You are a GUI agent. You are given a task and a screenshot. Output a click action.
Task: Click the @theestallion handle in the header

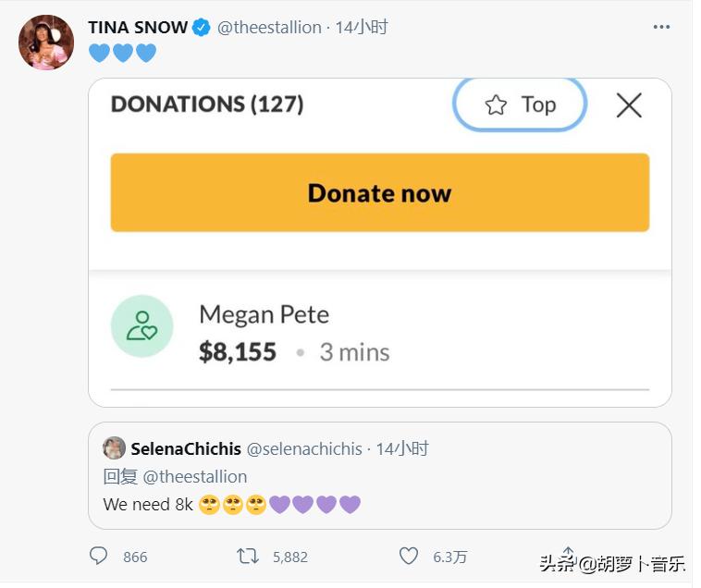(x=269, y=28)
